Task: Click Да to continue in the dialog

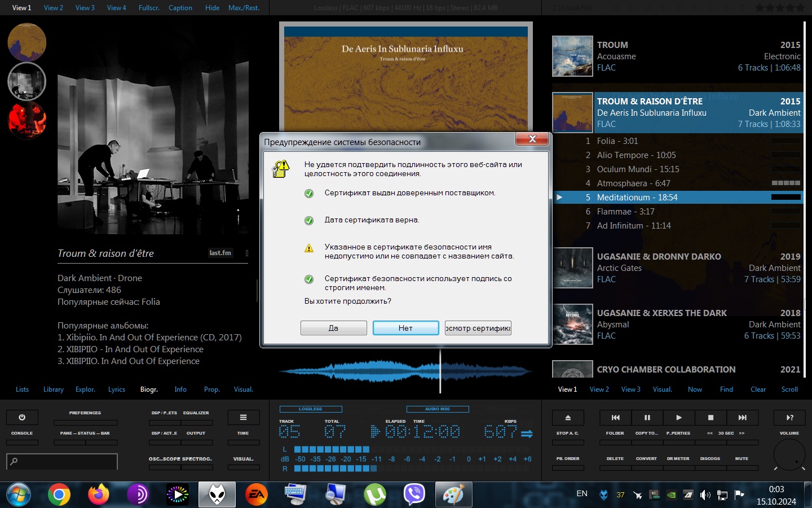Action: 333,328
